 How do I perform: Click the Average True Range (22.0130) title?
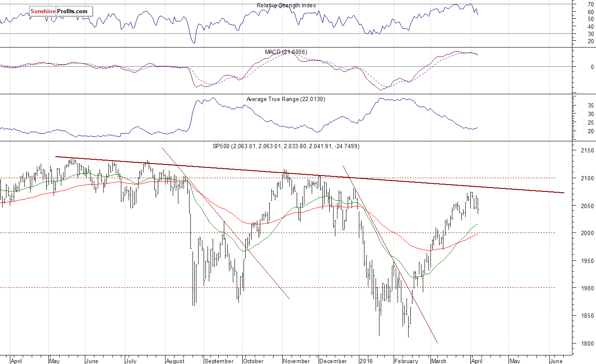click(x=286, y=99)
